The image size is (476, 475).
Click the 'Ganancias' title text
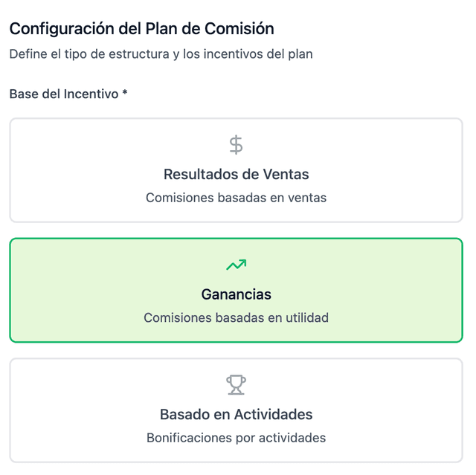tap(236, 294)
